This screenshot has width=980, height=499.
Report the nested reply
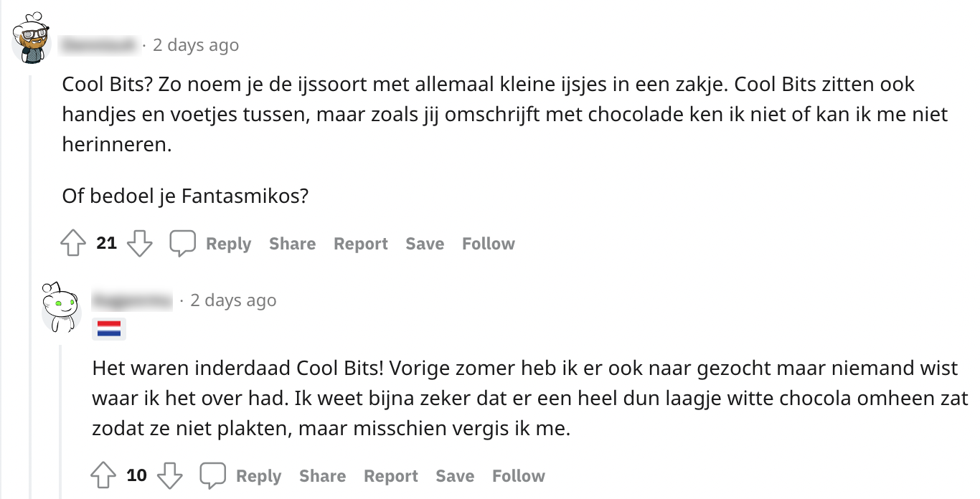point(390,476)
